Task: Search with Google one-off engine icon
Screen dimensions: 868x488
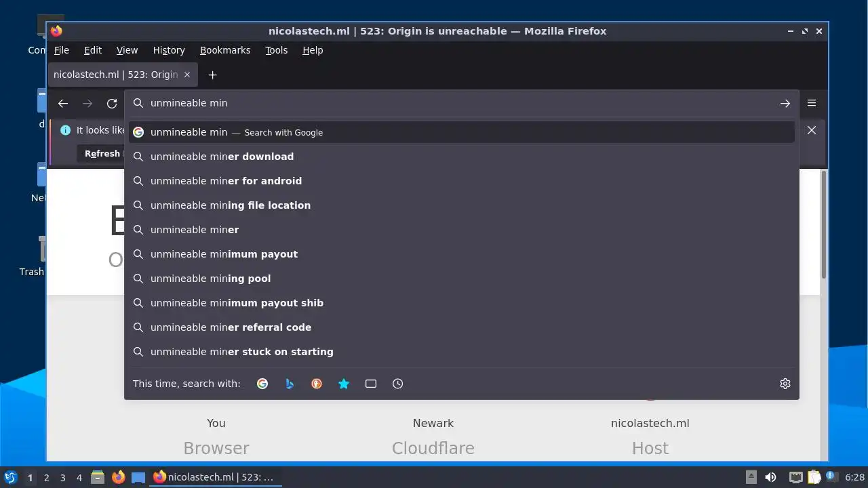Action: tap(262, 384)
